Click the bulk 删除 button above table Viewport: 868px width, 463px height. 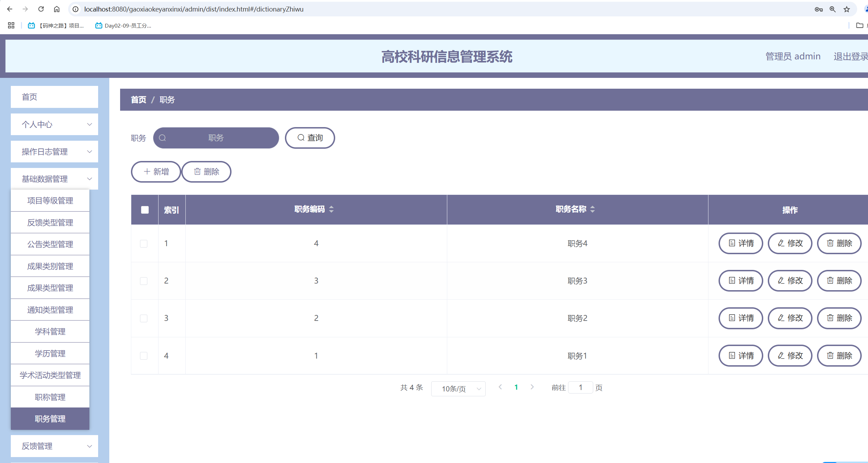206,172
